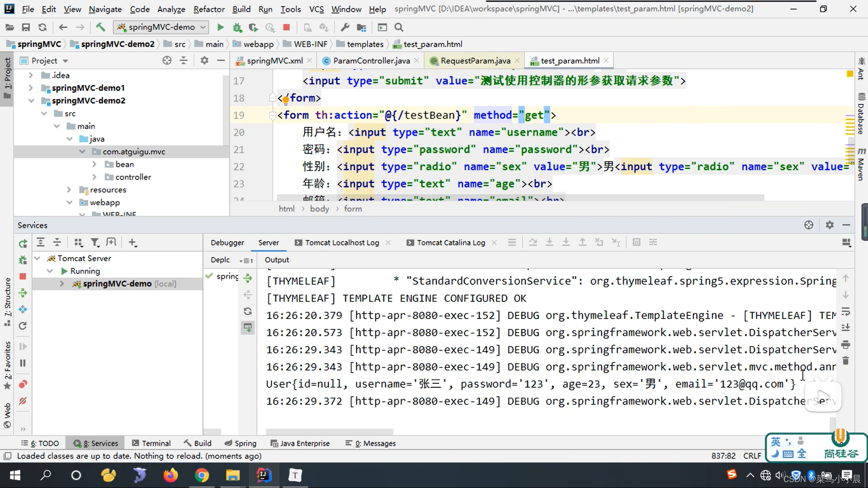Clear console output with trash icon
The height and width of the screenshot is (488, 868).
(846, 361)
